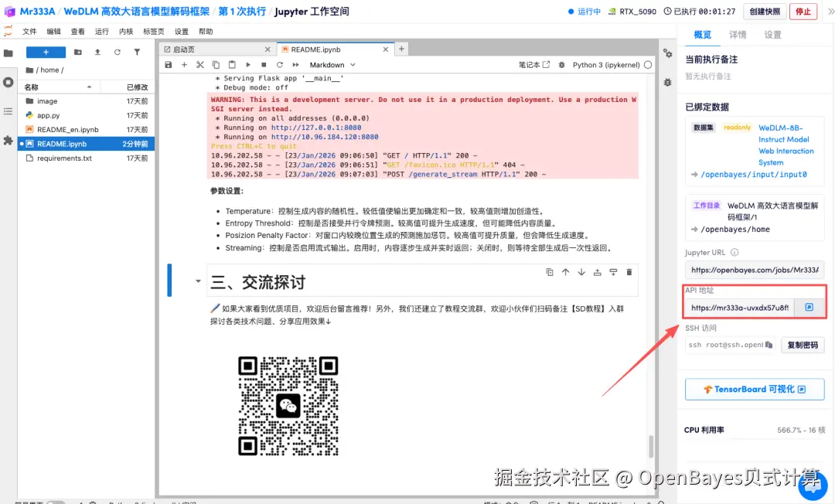Select app.py in the file list
This screenshot has height=504, width=835.
click(87, 115)
